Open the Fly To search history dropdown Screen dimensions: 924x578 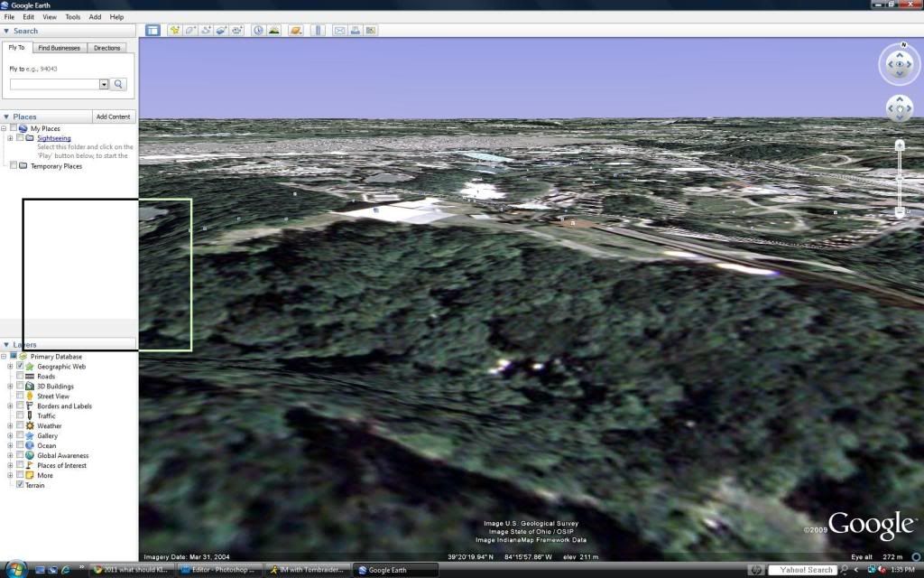104,84
